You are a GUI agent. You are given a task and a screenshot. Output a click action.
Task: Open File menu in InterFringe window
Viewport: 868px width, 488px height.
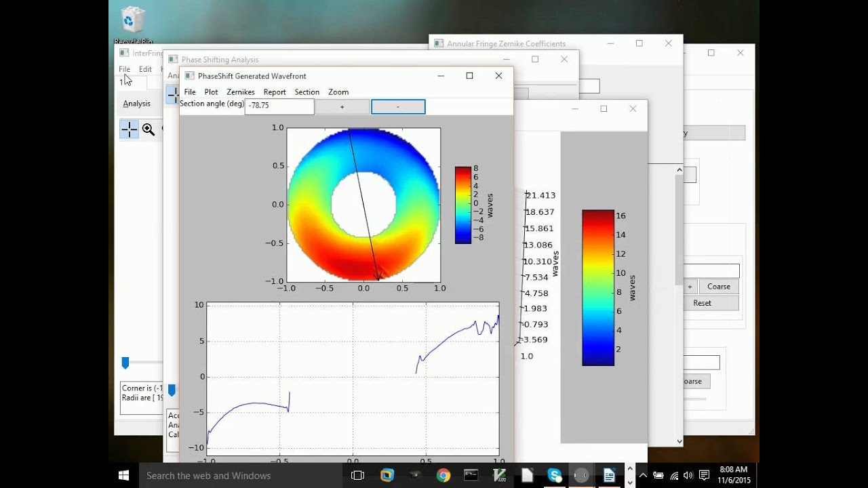point(125,69)
